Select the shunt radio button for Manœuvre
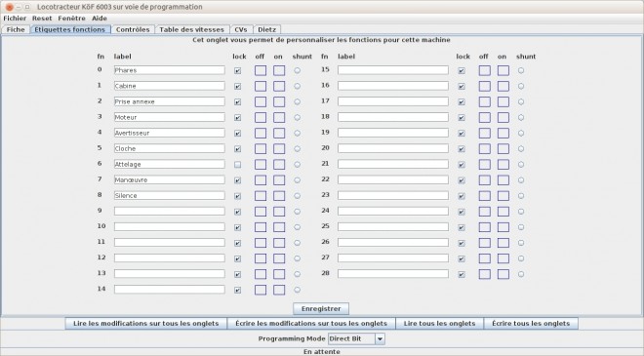 pyautogui.click(x=297, y=180)
